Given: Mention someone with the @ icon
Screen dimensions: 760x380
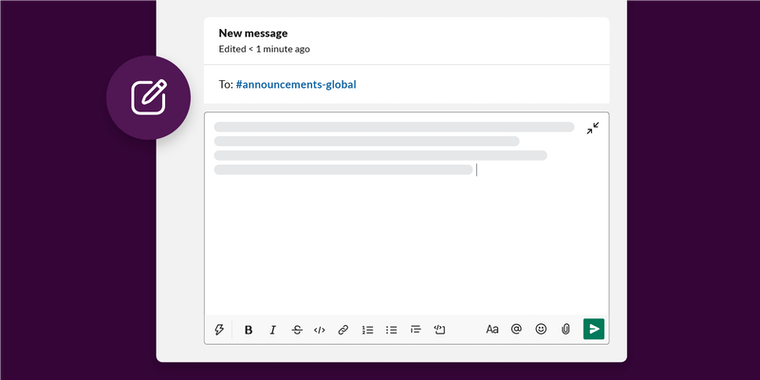Looking at the screenshot, I should click(x=516, y=329).
